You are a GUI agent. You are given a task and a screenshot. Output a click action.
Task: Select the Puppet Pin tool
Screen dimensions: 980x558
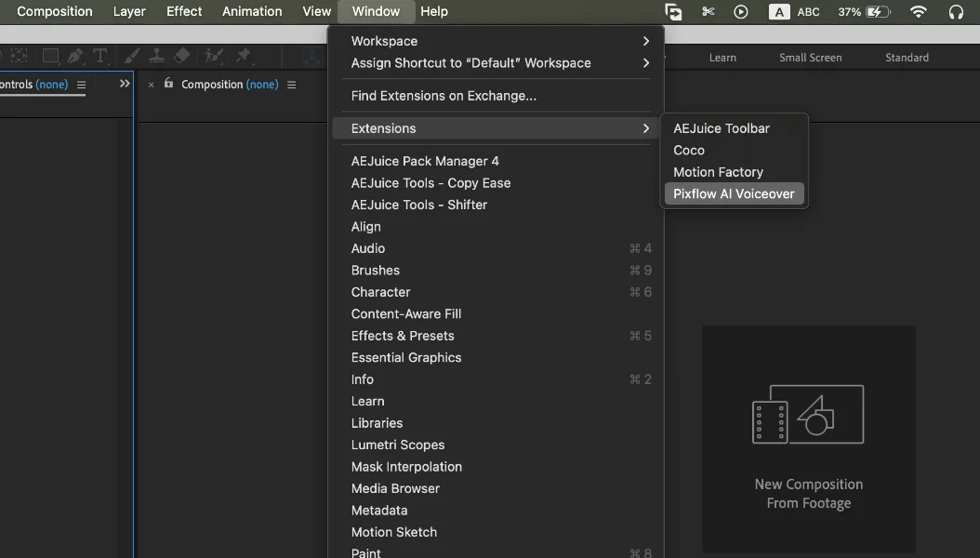(244, 56)
